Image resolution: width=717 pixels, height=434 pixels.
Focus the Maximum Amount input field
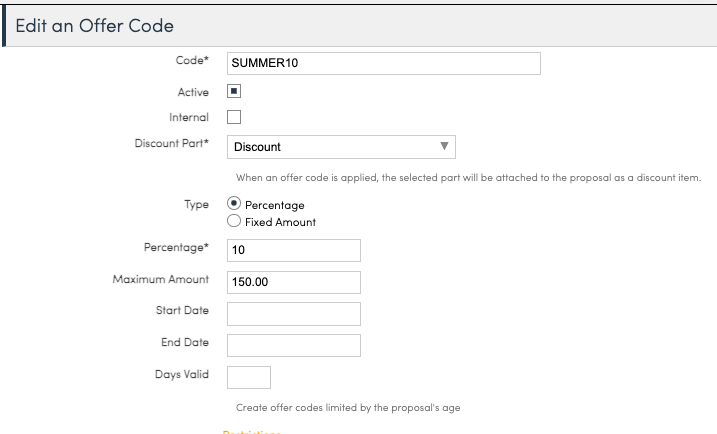293,282
